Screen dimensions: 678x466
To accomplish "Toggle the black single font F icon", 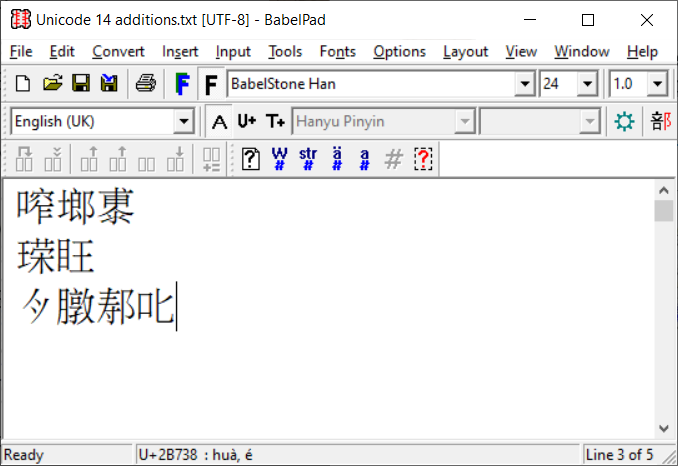I will tap(211, 84).
